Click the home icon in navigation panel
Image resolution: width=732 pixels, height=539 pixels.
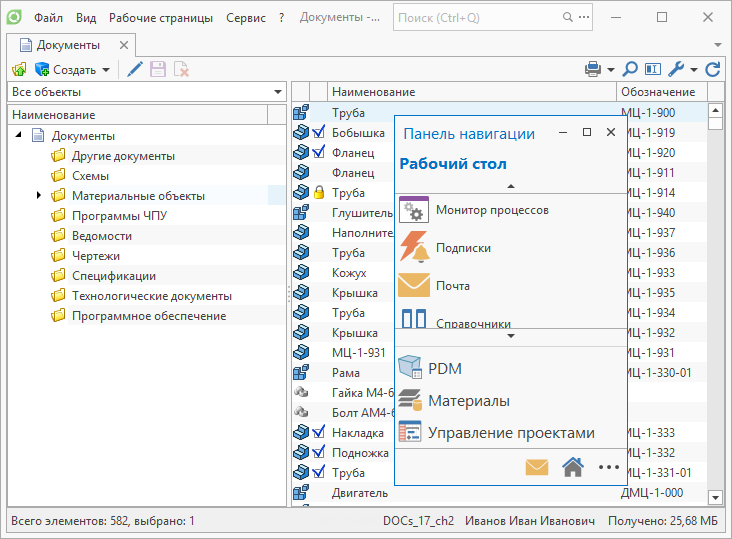[x=572, y=466]
